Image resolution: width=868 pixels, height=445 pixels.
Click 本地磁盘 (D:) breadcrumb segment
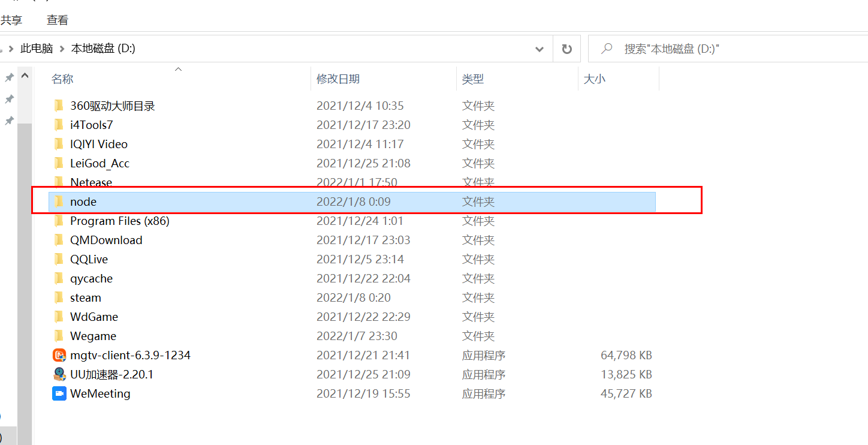pos(103,49)
